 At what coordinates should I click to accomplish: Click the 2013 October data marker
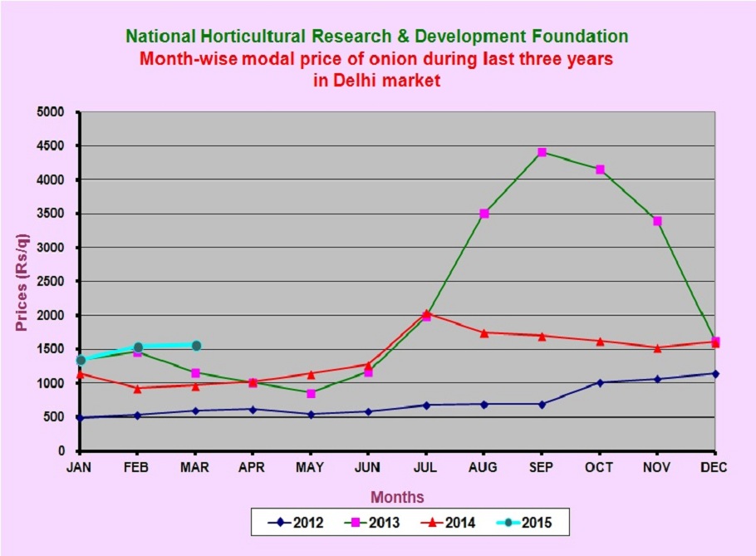(x=600, y=170)
